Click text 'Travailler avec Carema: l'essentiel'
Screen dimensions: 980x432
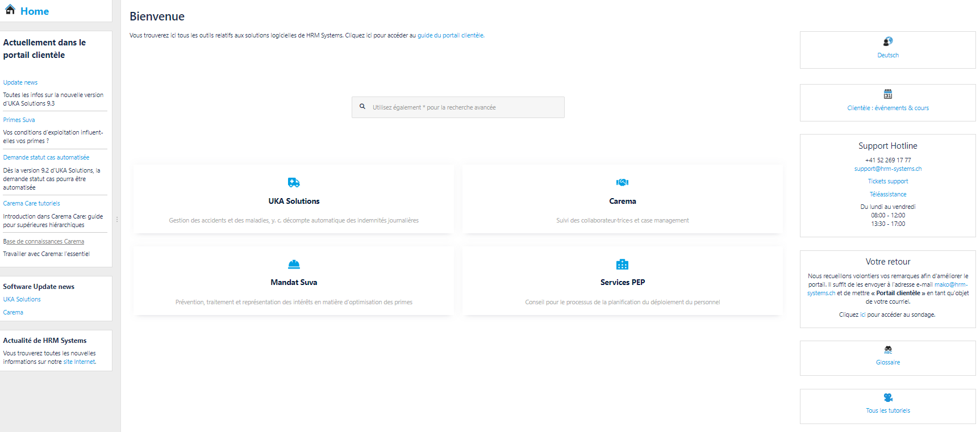(x=47, y=254)
